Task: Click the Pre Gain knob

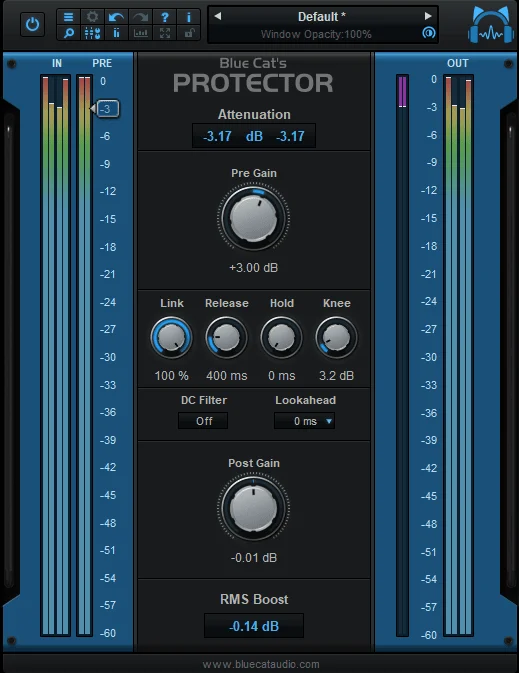Action: [x=254, y=218]
